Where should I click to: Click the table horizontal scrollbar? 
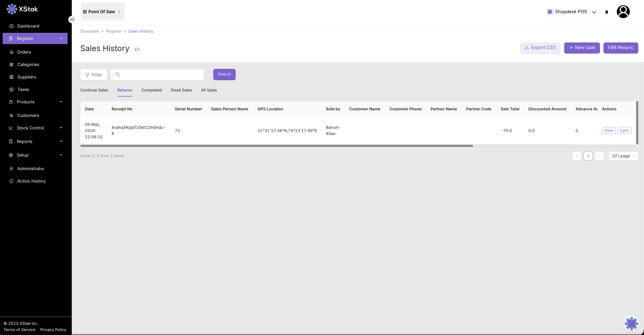[x=276, y=146]
